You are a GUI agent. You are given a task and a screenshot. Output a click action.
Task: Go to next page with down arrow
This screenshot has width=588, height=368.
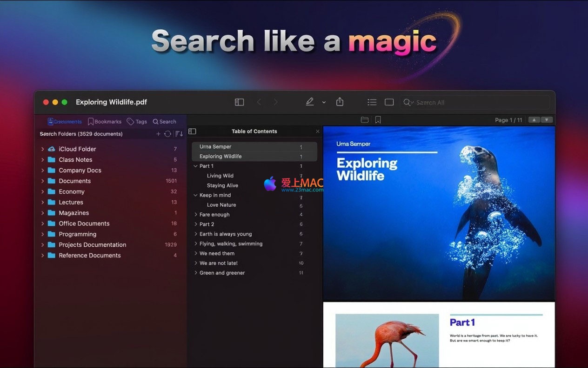coord(547,120)
